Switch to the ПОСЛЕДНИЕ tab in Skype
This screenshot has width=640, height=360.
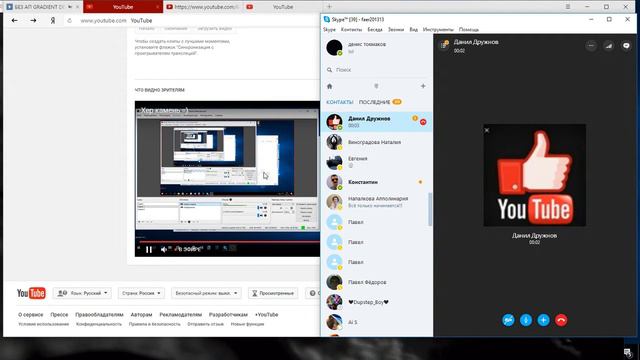click(375, 102)
